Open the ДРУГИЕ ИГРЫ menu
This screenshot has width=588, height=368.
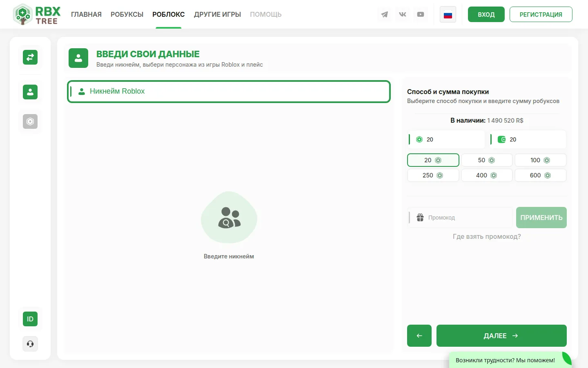click(218, 15)
